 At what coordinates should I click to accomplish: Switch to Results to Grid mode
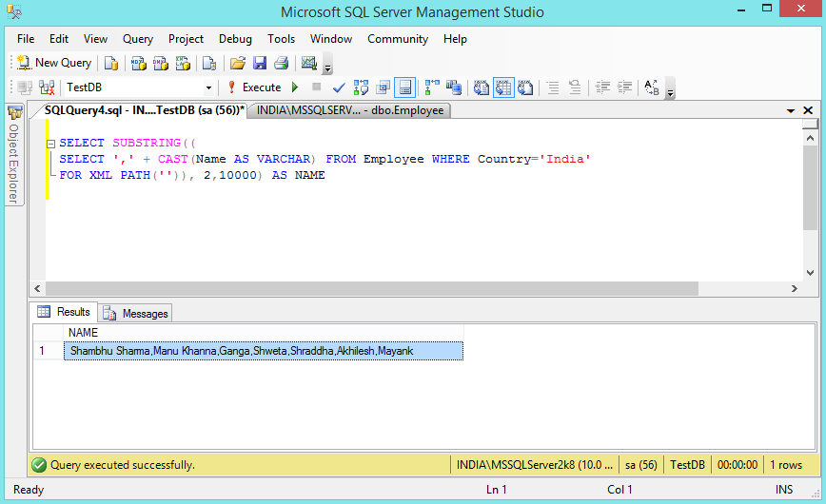tap(503, 87)
